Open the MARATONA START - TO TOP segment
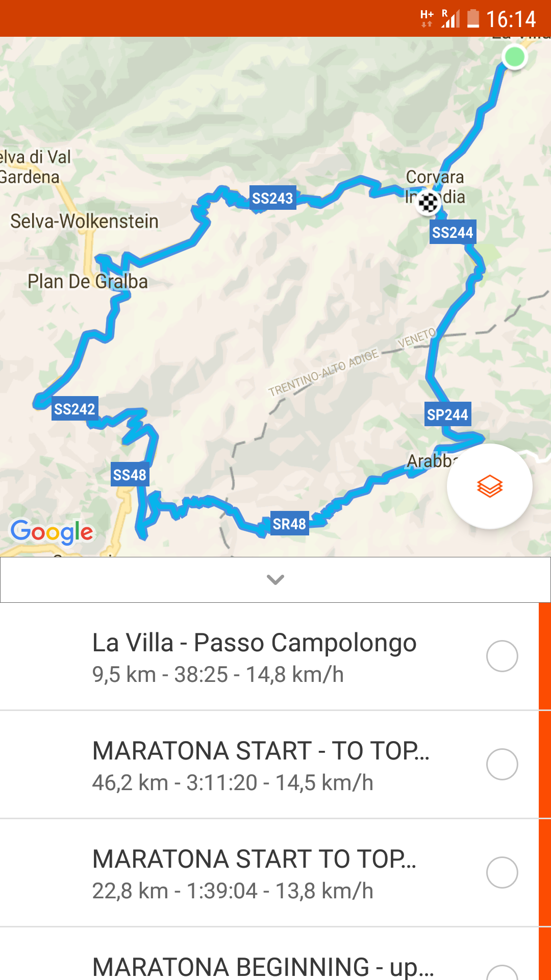Viewport: 551px width, 980px height. (x=260, y=765)
